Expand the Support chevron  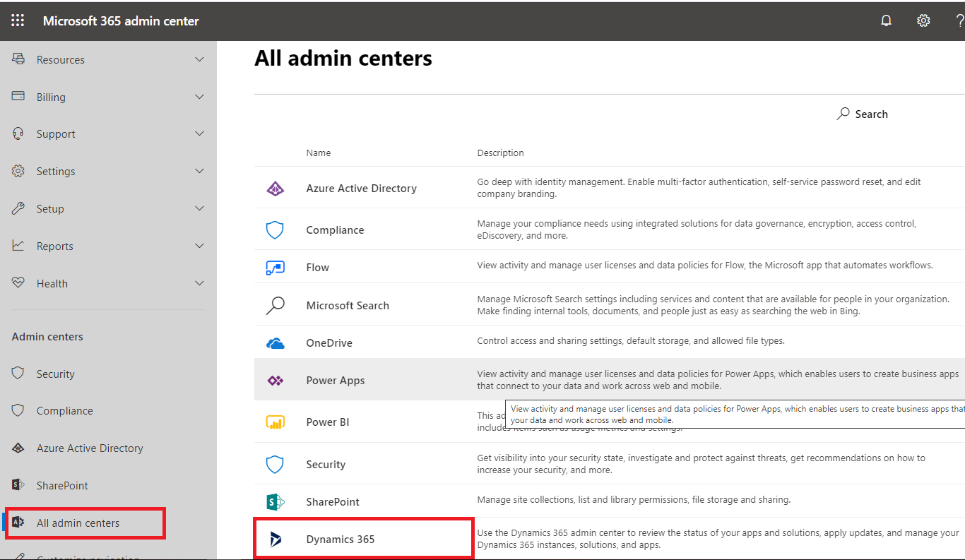click(199, 133)
